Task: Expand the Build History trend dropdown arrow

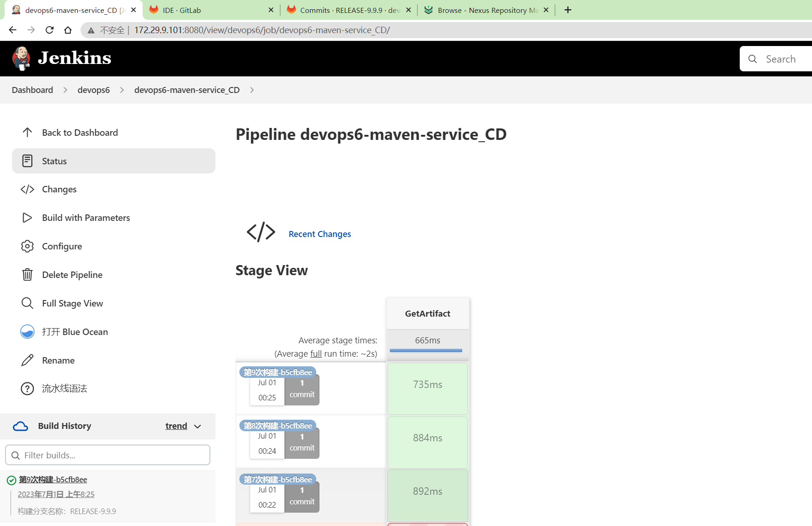Action: (x=197, y=427)
